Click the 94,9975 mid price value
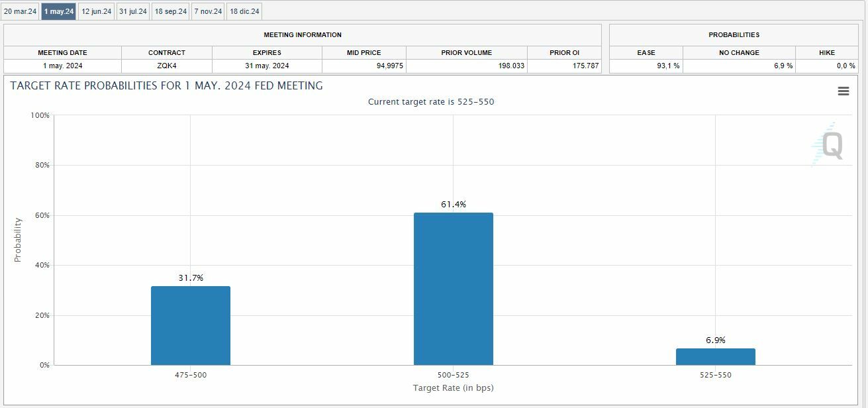The width and height of the screenshot is (868, 408). tap(390, 66)
